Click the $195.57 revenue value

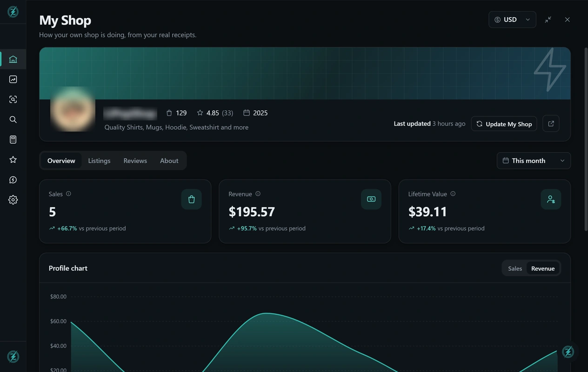click(252, 212)
